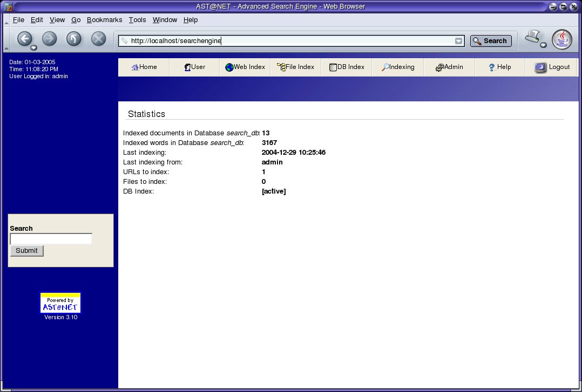Open the Web Index section
The height and width of the screenshot is (392, 582).
click(245, 67)
